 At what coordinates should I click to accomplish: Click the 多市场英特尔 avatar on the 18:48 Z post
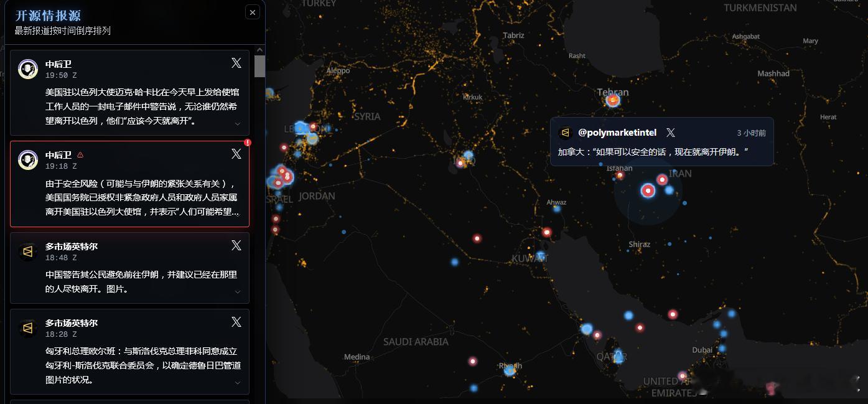[x=28, y=251]
